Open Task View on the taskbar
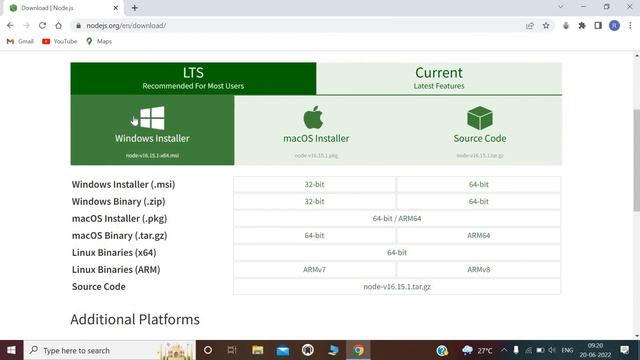Screen dimensions: 640x360 tap(232, 350)
